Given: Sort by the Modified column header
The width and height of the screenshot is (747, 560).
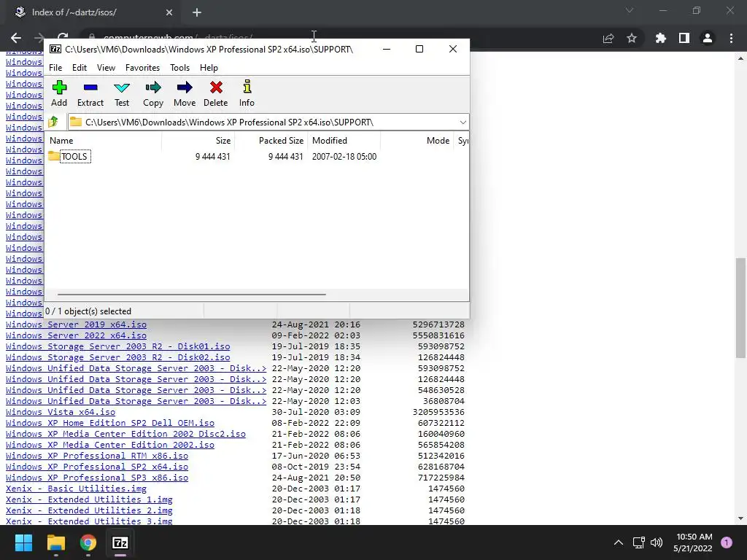Looking at the screenshot, I should coord(344,141).
